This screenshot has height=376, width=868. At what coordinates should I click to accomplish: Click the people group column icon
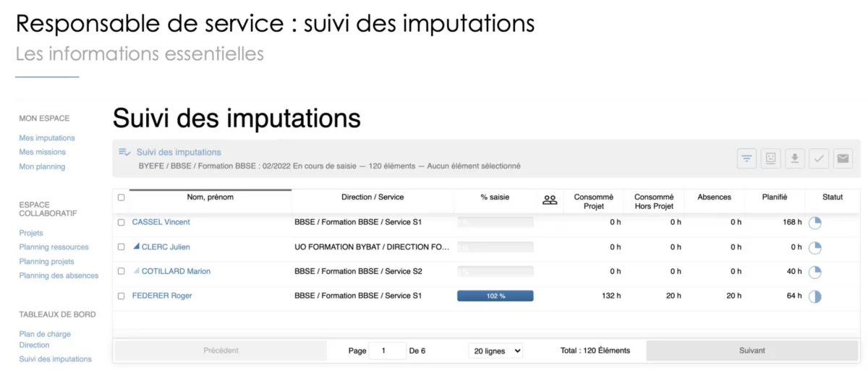coord(550,200)
